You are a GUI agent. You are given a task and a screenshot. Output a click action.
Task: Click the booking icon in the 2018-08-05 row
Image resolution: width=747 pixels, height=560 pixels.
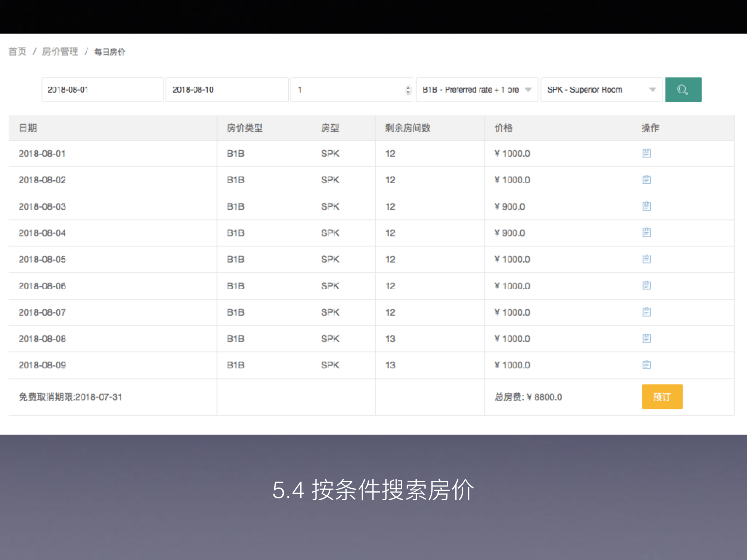pyautogui.click(x=647, y=259)
